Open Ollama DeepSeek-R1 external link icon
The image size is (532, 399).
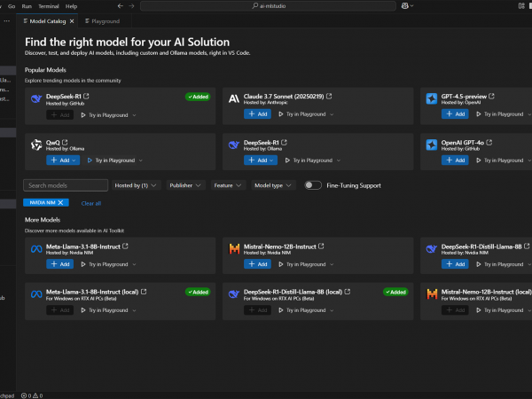284,143
